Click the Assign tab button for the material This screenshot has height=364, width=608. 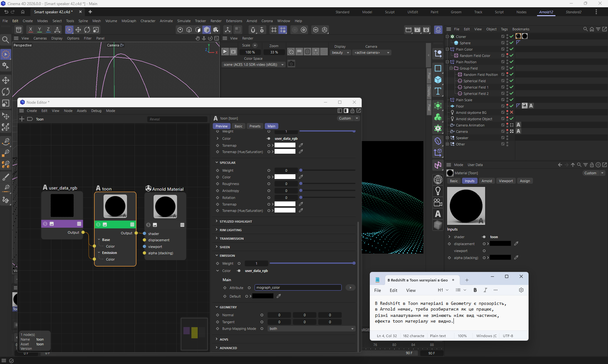coord(525,181)
